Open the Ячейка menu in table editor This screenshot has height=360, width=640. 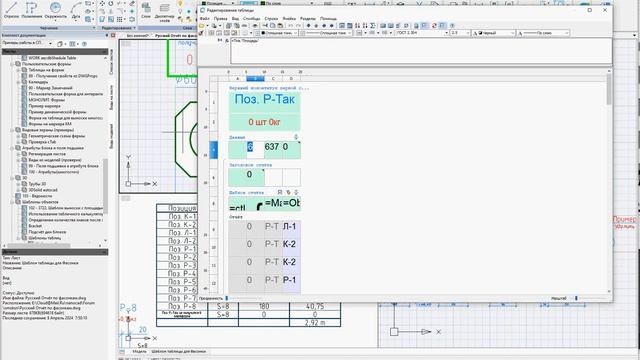point(289,19)
